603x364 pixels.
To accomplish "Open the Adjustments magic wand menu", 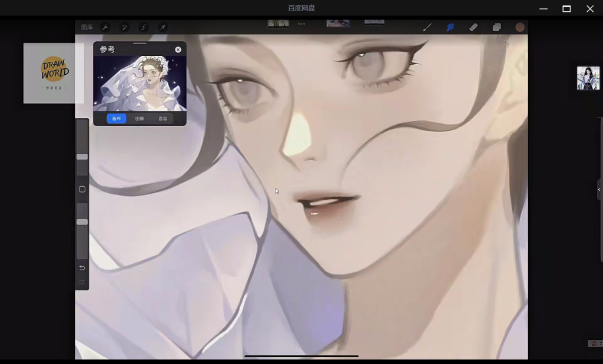I will click(124, 27).
